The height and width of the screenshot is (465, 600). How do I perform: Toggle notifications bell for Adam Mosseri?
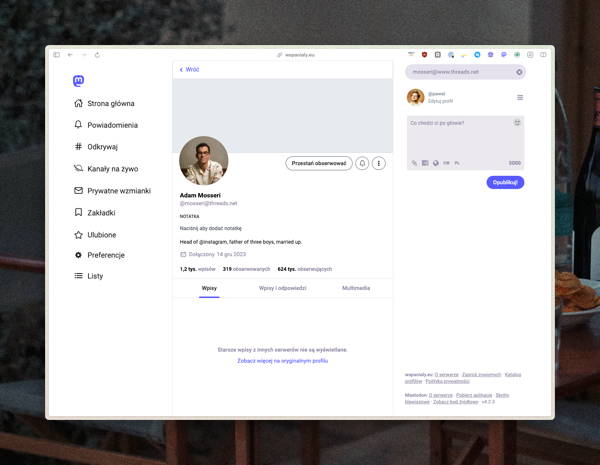[362, 163]
